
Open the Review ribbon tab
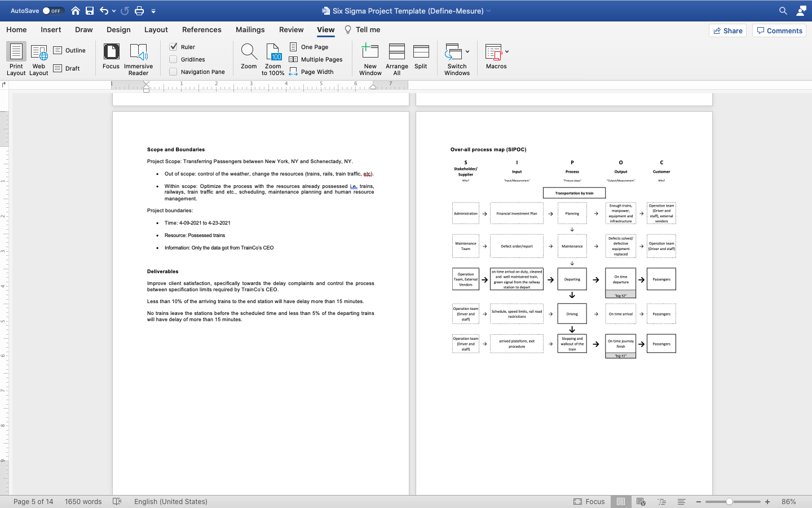click(x=291, y=30)
